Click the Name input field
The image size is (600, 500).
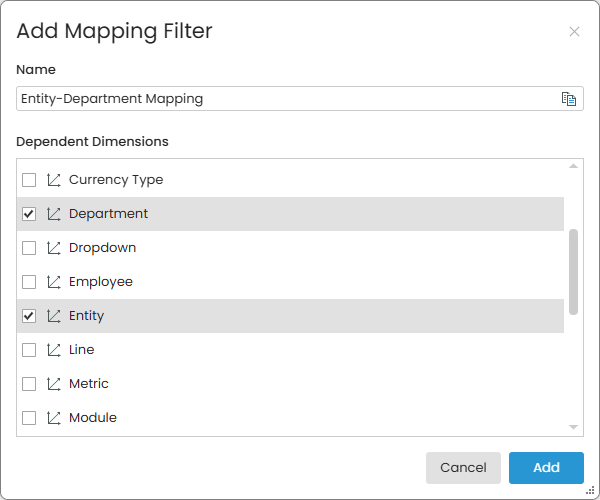(x=285, y=99)
